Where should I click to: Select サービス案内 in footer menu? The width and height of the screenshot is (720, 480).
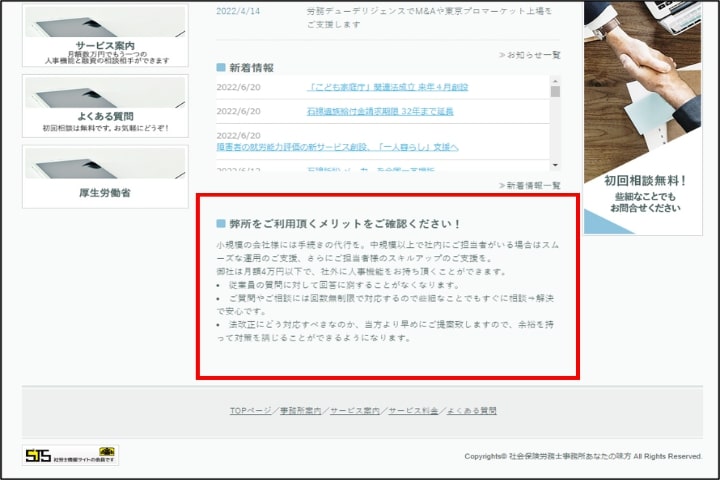pyautogui.click(x=355, y=411)
